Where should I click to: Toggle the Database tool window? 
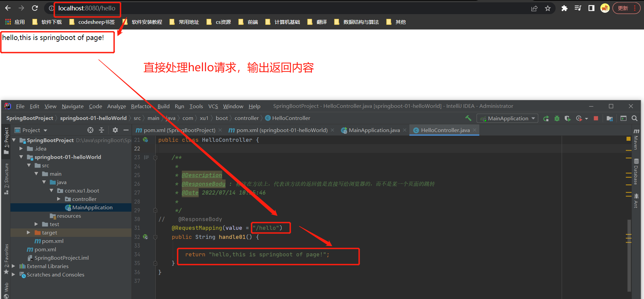(x=636, y=172)
